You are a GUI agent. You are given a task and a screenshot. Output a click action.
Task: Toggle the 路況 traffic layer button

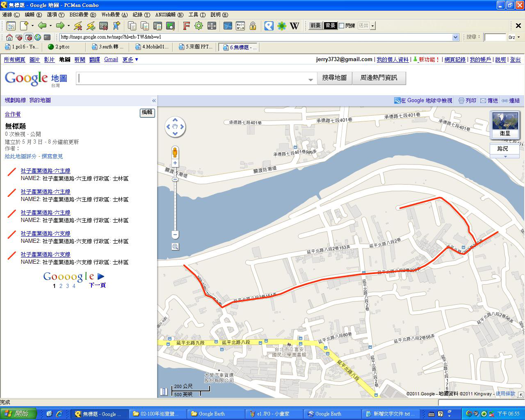502,148
